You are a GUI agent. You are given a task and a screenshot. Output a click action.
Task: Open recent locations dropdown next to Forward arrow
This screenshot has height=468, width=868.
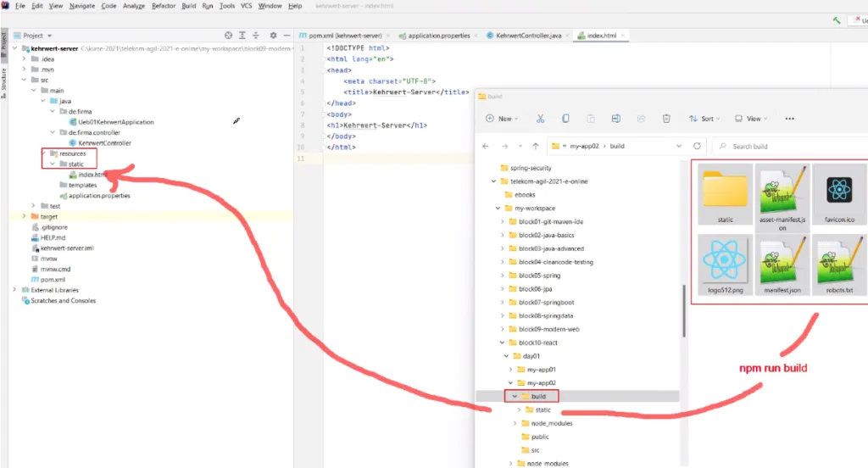coord(520,146)
